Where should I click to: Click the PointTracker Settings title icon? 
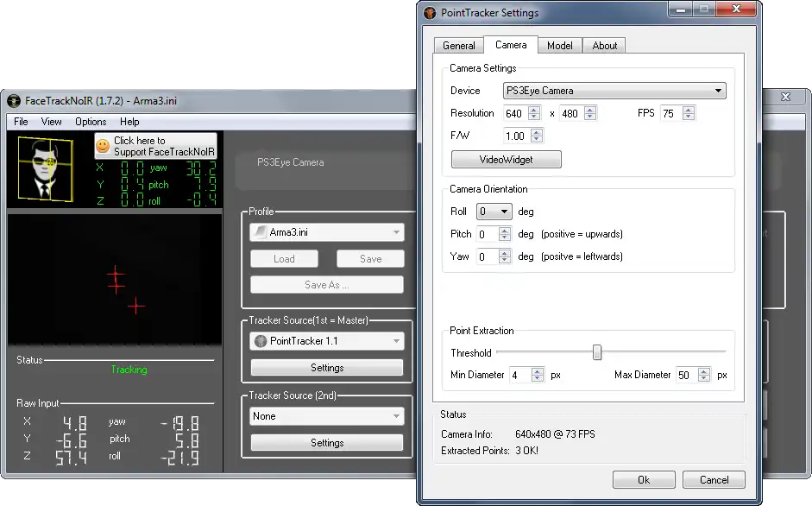[430, 13]
